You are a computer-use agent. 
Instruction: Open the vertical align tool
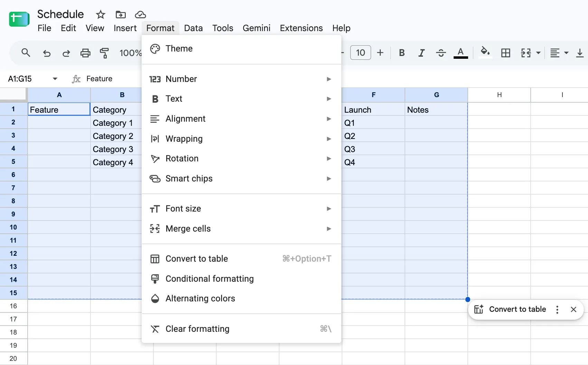coord(580,53)
